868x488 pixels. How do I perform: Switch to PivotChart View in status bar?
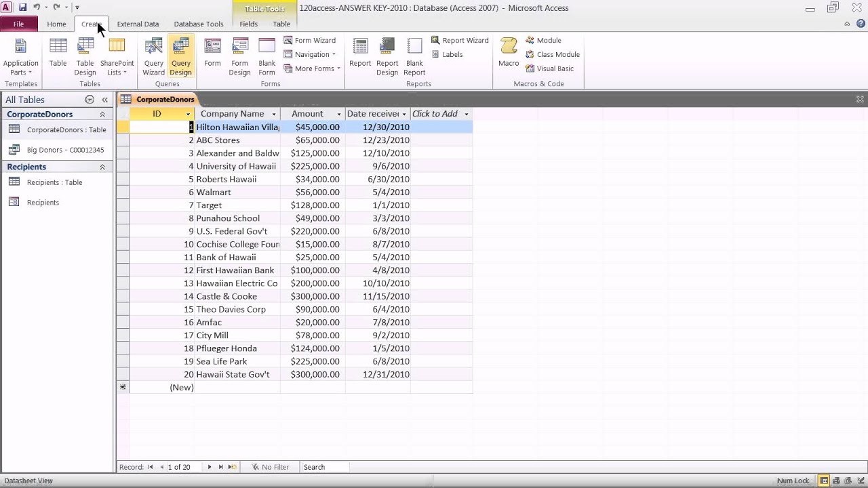[x=848, y=481]
